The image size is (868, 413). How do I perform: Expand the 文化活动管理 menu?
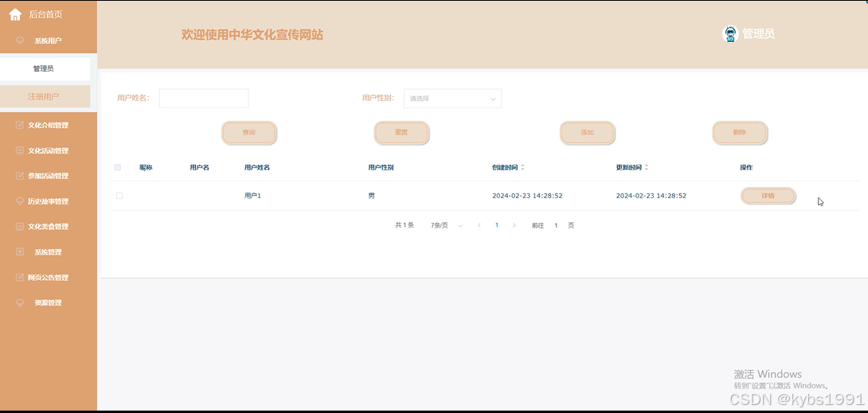tap(48, 150)
